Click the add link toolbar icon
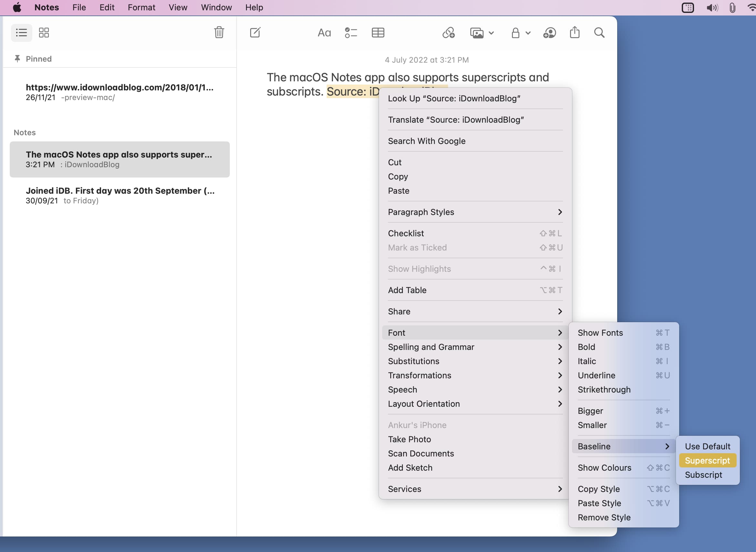This screenshot has width=756, height=552. [x=449, y=33]
